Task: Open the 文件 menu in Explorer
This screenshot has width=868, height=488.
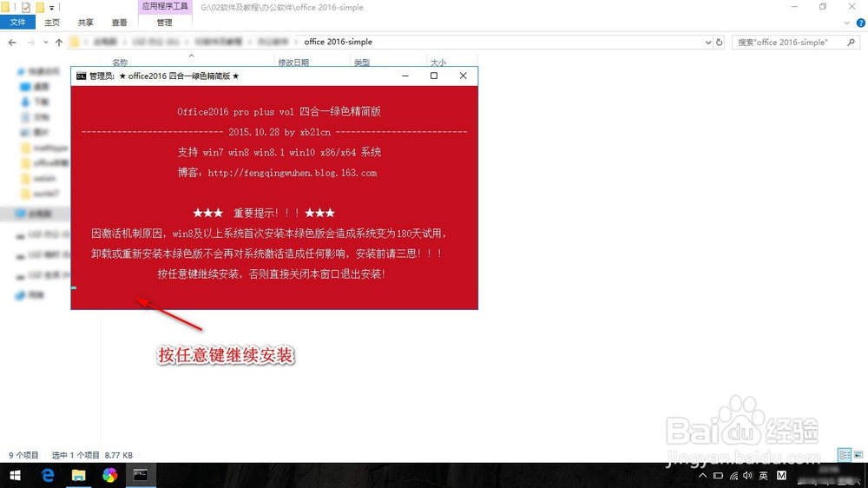Action: [x=17, y=23]
